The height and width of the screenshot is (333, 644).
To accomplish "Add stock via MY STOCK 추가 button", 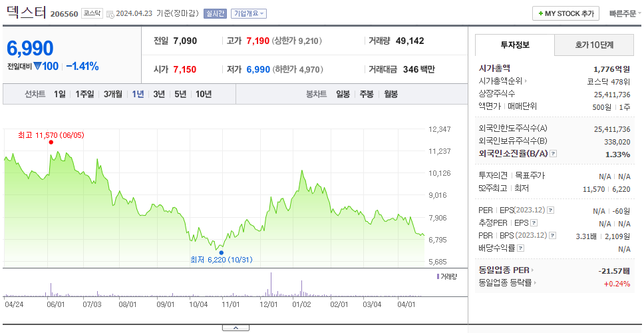I will point(566,13).
